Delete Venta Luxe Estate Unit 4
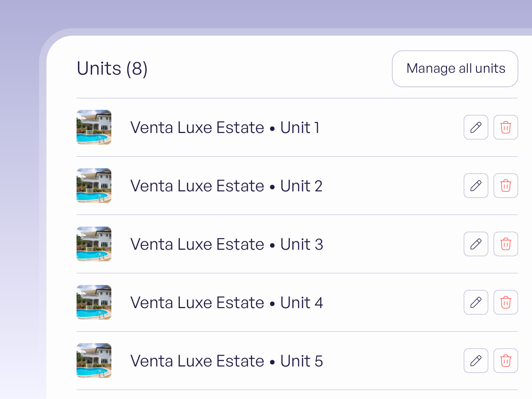Viewport: 532px width, 399px height. click(x=506, y=302)
